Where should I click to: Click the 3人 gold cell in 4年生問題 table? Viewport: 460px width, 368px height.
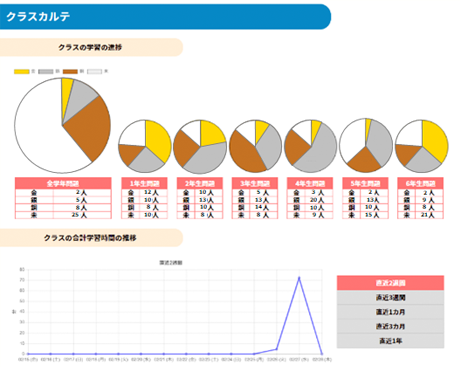click(x=319, y=193)
